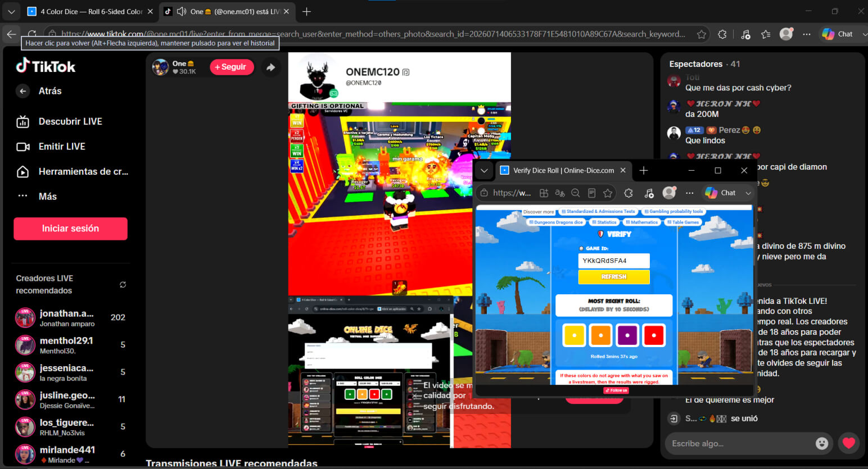Open jonathan.a... recommended live creator

click(71, 318)
